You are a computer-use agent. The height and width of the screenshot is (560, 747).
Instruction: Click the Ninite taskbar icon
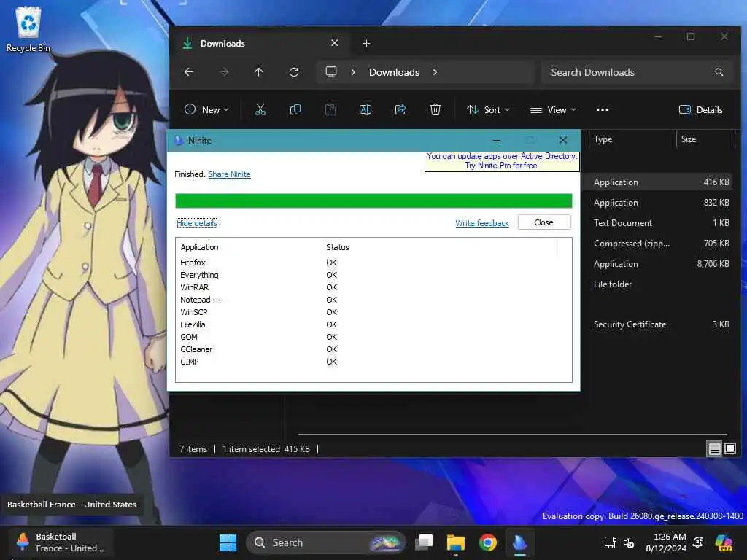coord(519,542)
